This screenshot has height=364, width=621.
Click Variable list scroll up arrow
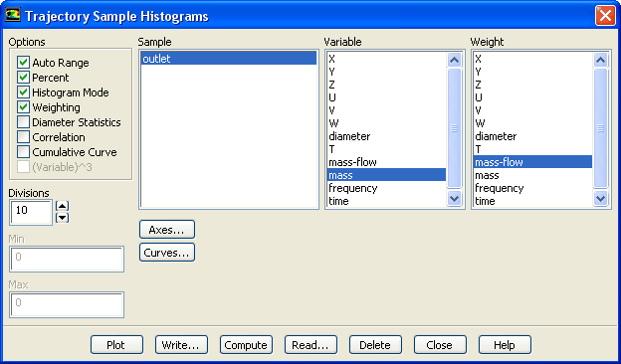coord(454,60)
